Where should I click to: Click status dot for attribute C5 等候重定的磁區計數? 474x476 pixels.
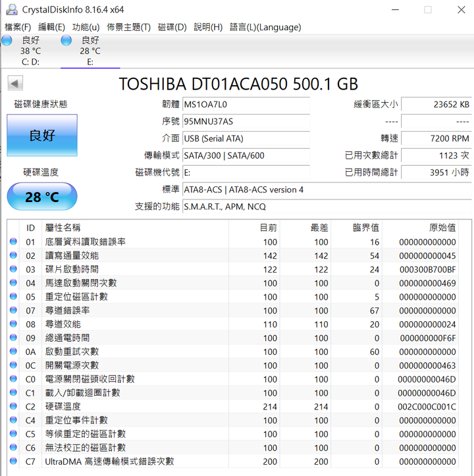pos(13,433)
